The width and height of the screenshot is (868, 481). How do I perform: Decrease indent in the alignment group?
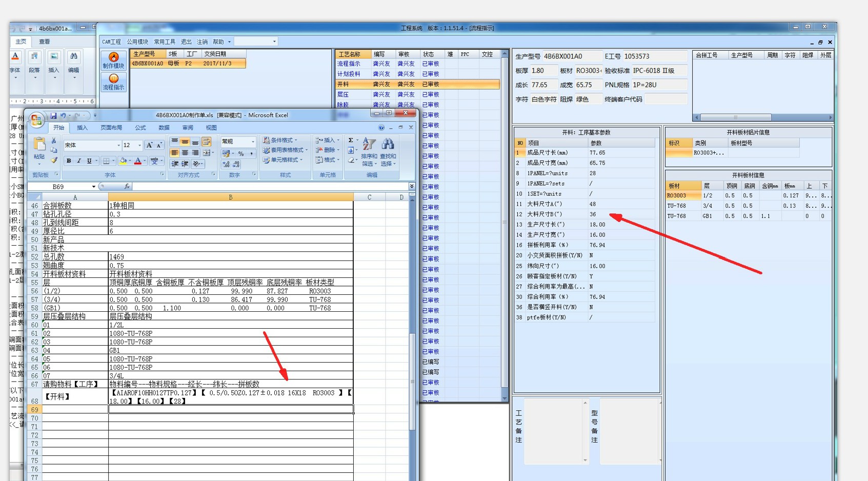click(x=175, y=164)
